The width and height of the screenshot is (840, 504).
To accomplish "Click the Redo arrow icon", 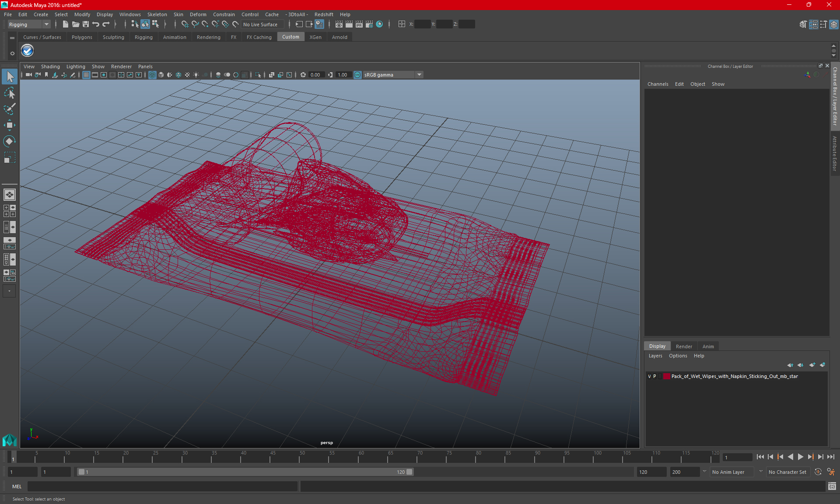I will click(106, 24).
